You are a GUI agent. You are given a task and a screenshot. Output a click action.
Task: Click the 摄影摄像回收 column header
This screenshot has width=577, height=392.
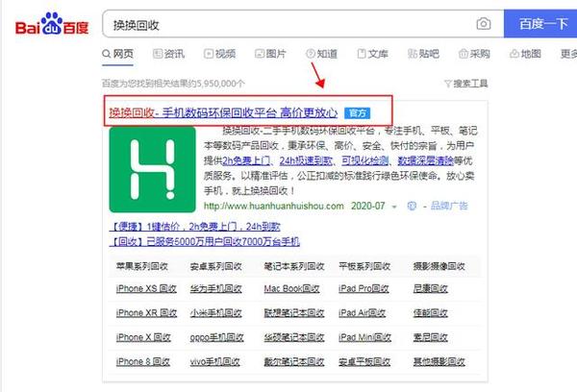click(x=439, y=266)
